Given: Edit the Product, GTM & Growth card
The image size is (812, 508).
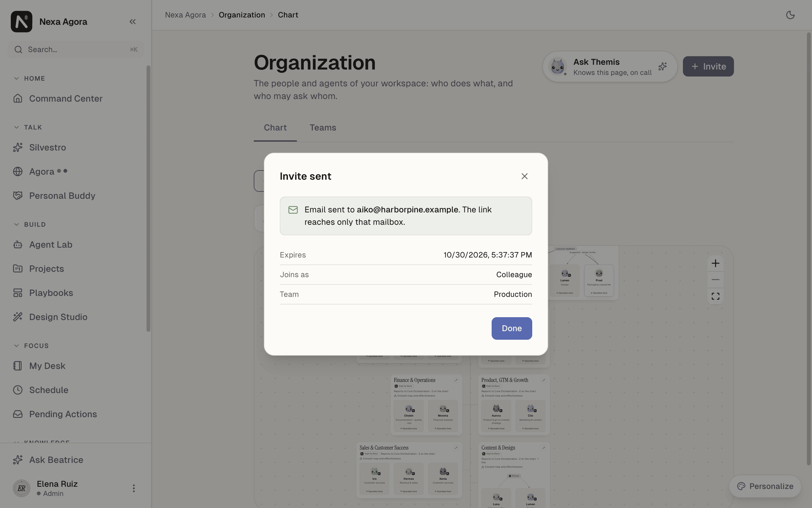Looking at the screenshot, I should pos(544,380).
